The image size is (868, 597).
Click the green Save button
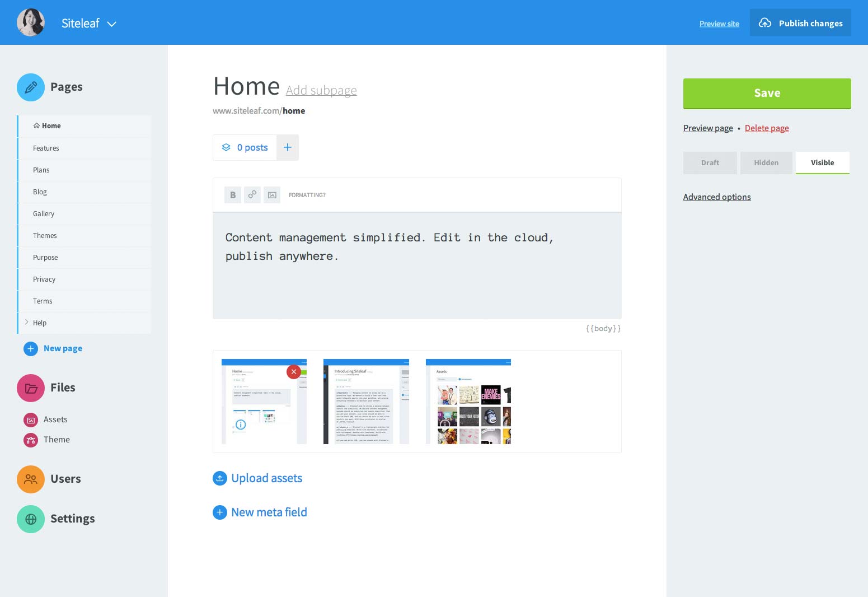[x=767, y=94]
